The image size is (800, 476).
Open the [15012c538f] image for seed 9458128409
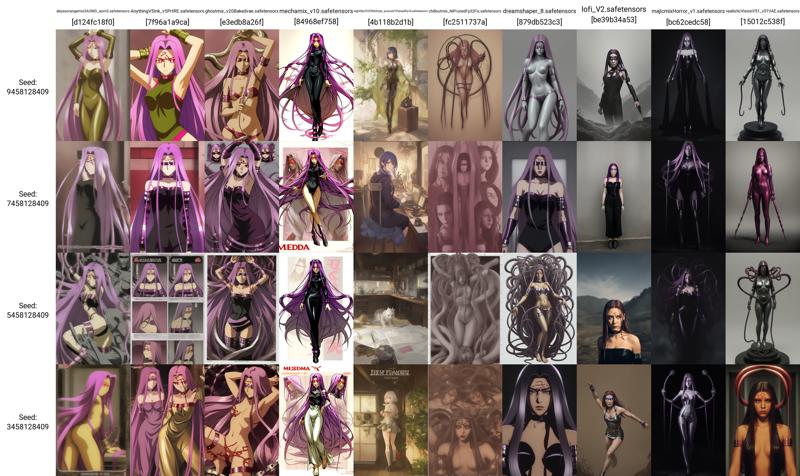point(762,85)
